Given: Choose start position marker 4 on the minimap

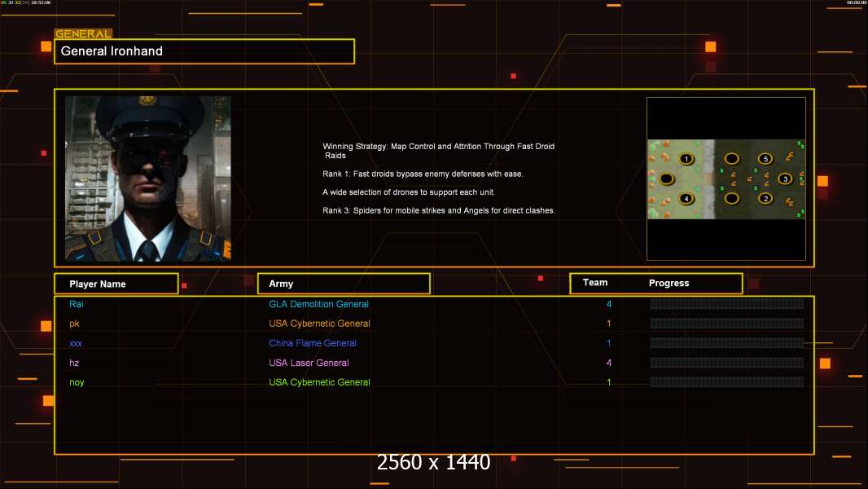Looking at the screenshot, I should 686,198.
